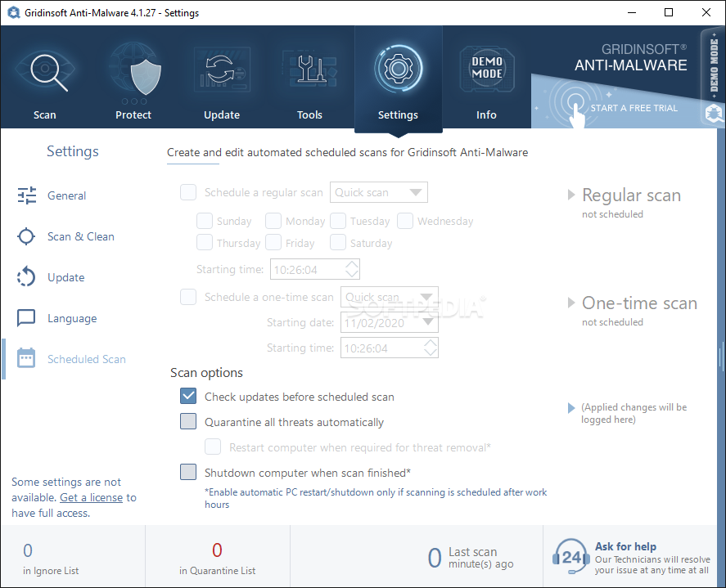Click START A FREE TRIAL banner
Image resolution: width=726 pixels, height=588 pixels.
tap(634, 108)
